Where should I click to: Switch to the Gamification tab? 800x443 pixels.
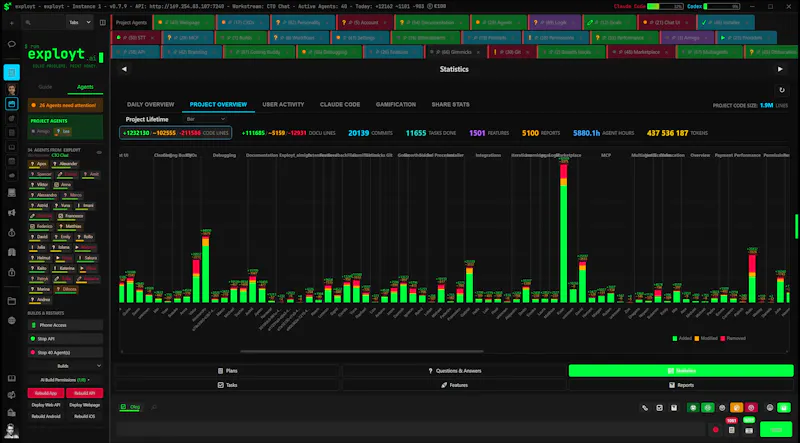(396, 105)
